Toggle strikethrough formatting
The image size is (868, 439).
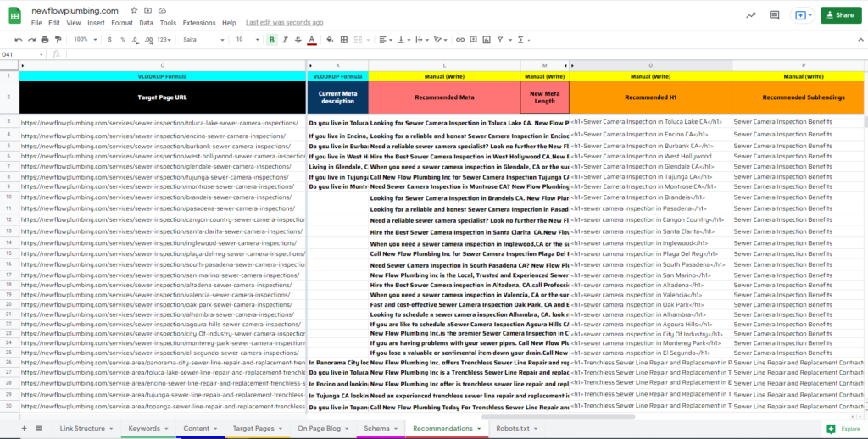point(298,40)
